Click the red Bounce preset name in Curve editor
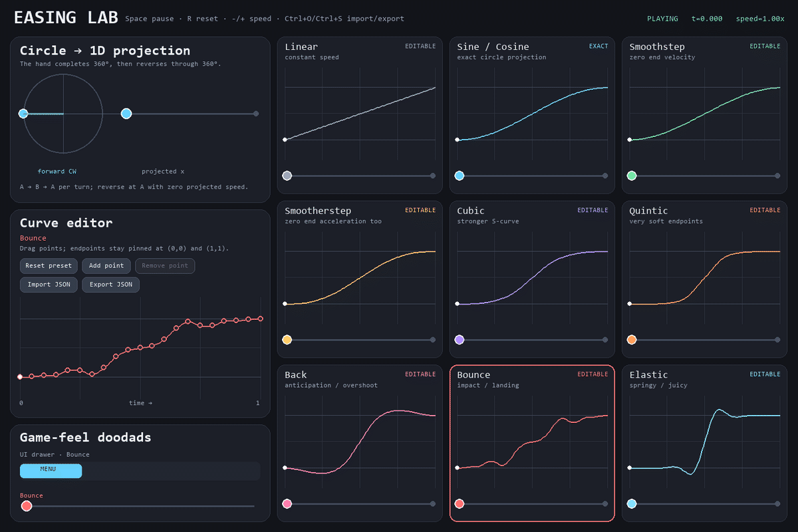The image size is (798, 532). [x=33, y=238]
